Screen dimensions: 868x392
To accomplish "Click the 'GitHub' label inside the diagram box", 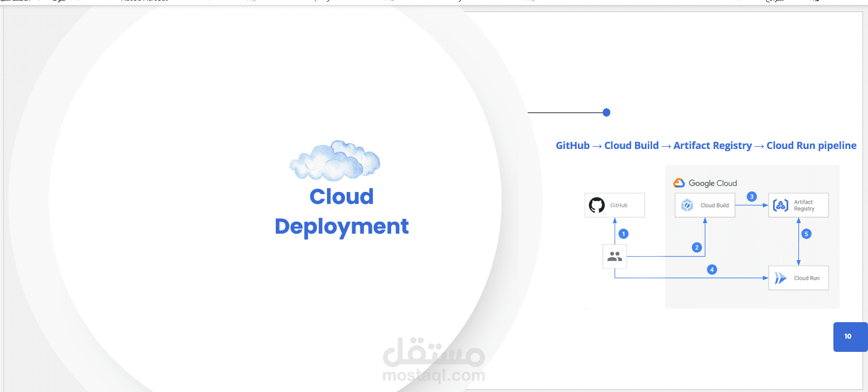I will (619, 206).
